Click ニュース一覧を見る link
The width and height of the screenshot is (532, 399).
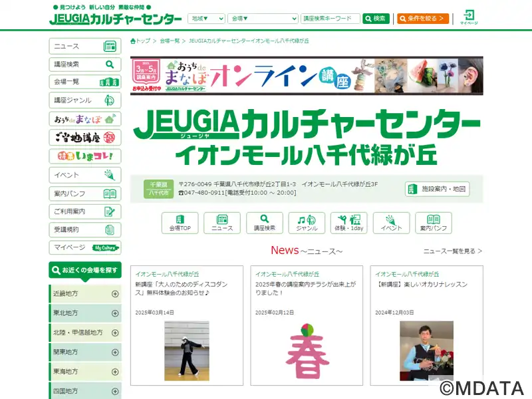pos(453,251)
